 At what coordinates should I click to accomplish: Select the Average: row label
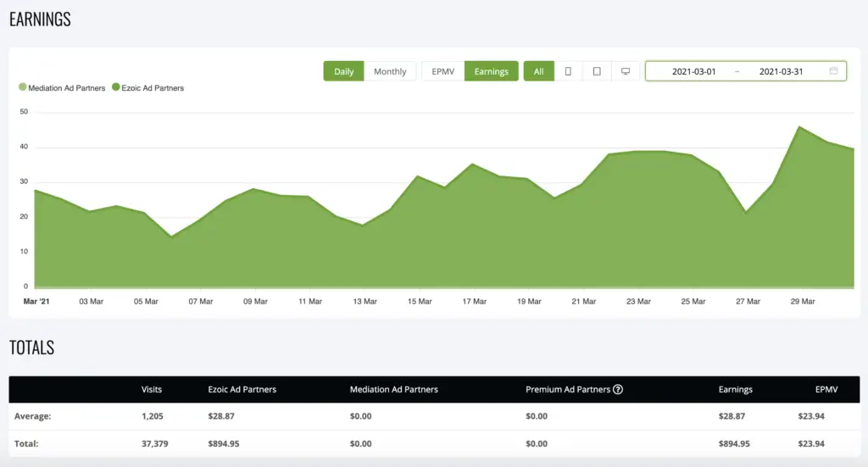tap(33, 416)
